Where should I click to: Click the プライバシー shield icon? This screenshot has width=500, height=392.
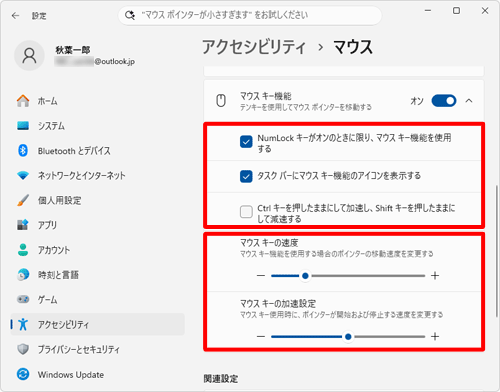(x=23, y=349)
